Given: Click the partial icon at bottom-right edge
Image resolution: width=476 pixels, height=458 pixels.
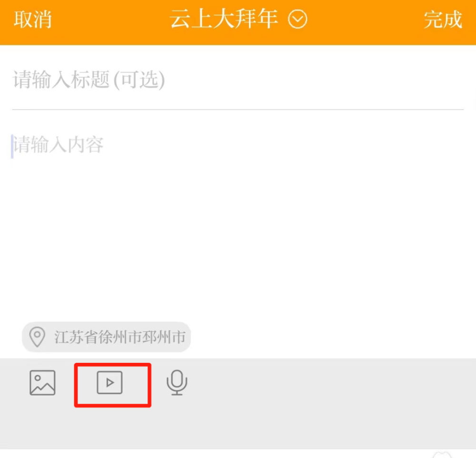Looking at the screenshot, I should (x=442, y=454).
